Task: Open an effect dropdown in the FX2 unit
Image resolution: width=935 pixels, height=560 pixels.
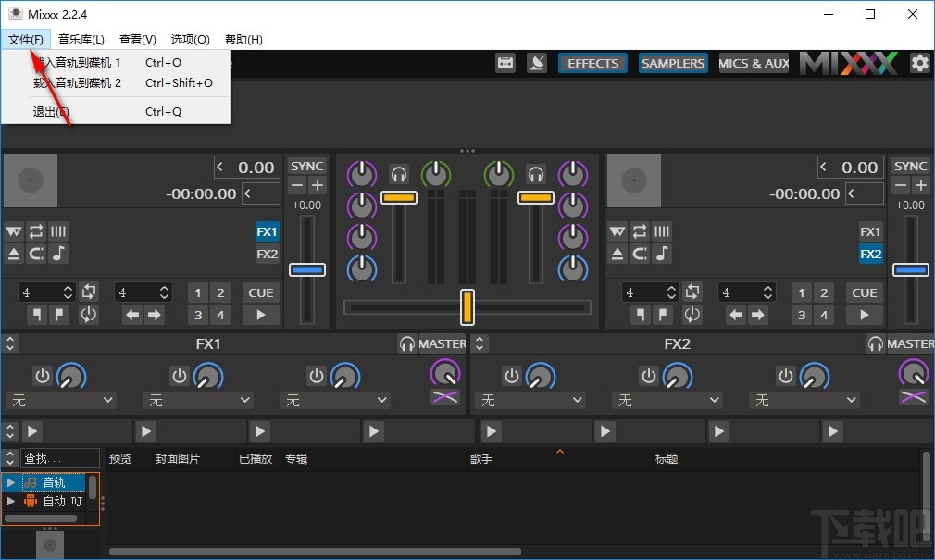Action: (x=530, y=400)
